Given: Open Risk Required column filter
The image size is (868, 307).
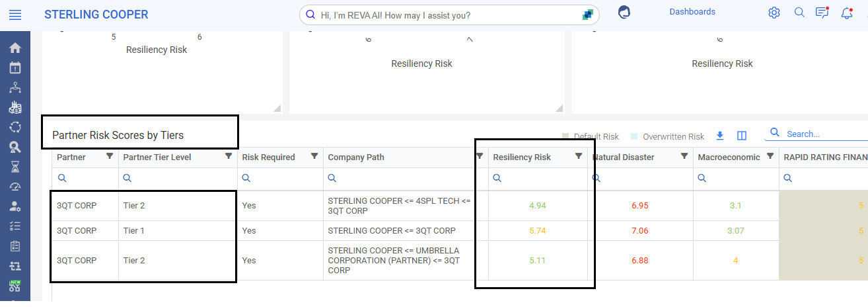Looking at the screenshot, I should click(314, 157).
